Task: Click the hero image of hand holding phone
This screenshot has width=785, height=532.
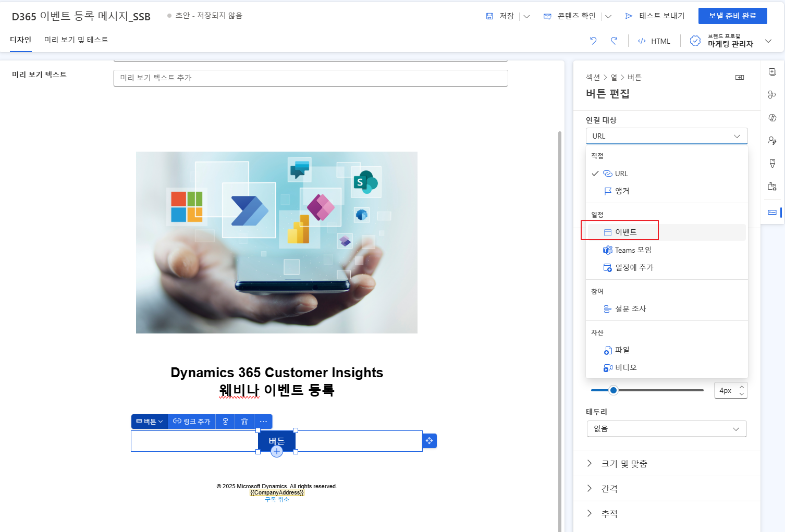Action: 277,242
